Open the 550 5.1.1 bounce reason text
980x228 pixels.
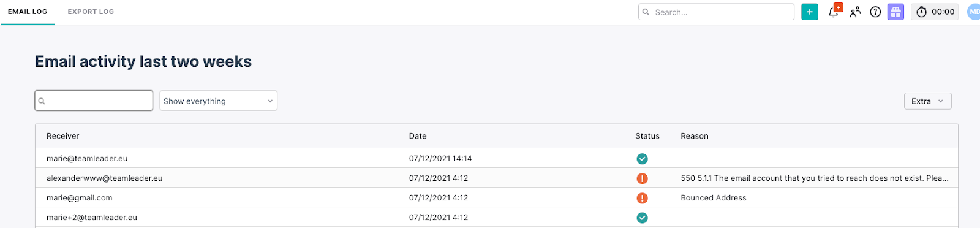[815, 178]
